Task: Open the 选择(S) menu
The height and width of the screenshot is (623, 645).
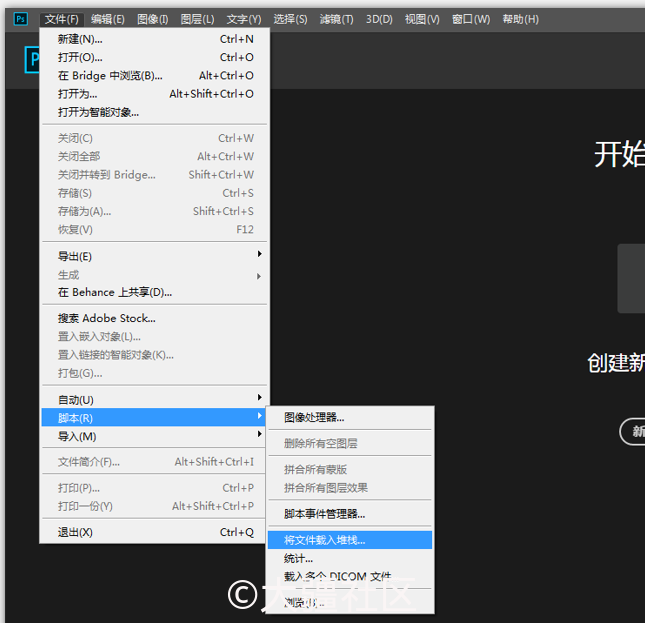Action: coord(290,19)
